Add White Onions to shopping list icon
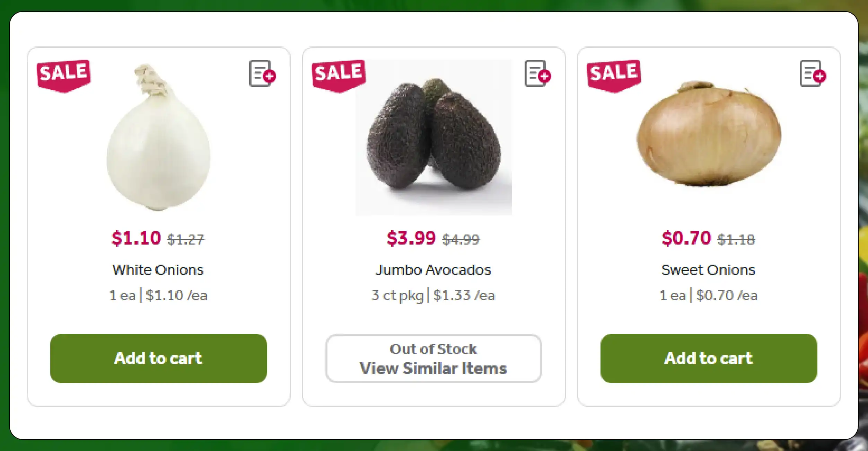Image resolution: width=868 pixels, height=451 pixels. pyautogui.click(x=262, y=73)
